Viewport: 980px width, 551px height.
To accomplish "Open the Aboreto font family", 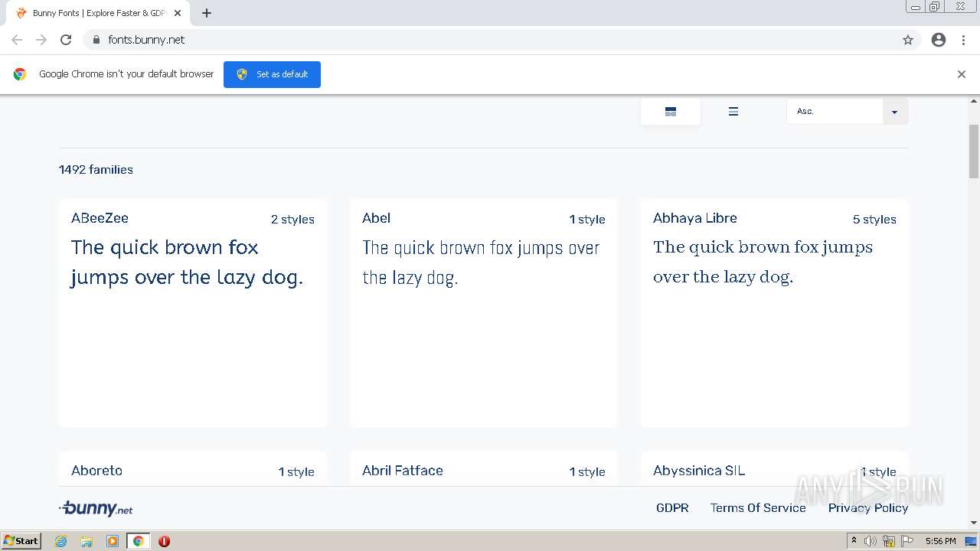I will [193, 468].
